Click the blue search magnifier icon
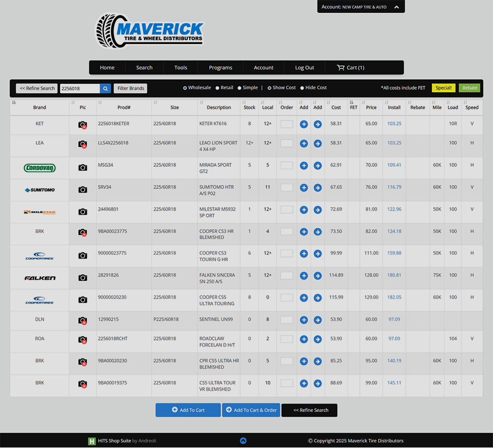 click(106, 88)
